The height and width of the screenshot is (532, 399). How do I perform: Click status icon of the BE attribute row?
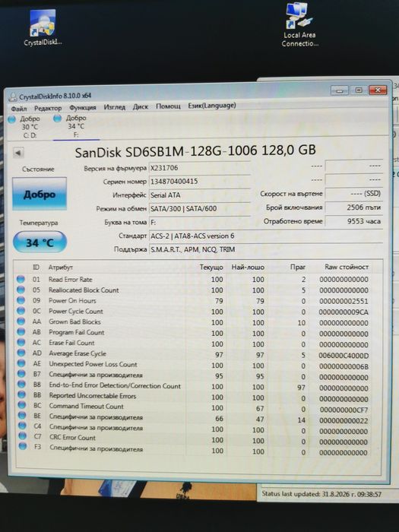click(22, 415)
